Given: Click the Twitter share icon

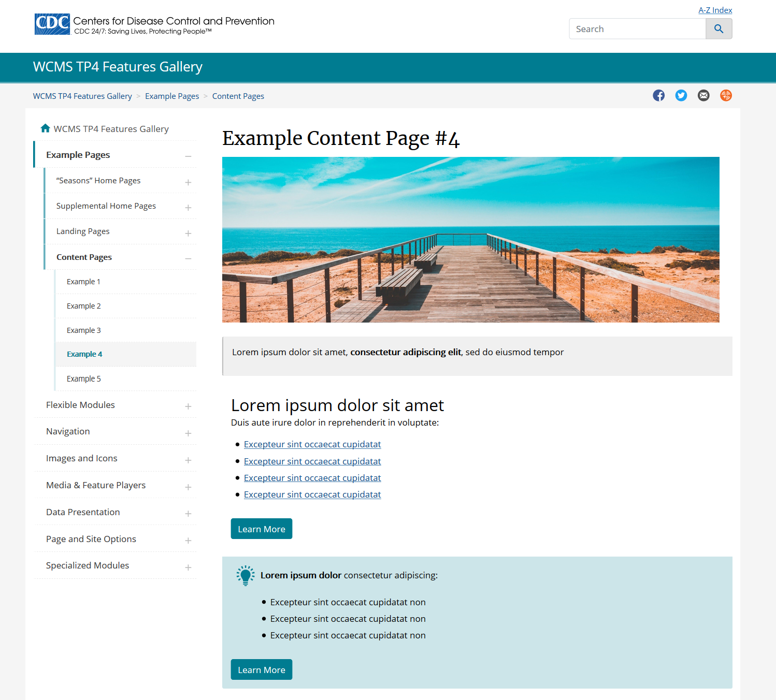Looking at the screenshot, I should (x=681, y=95).
